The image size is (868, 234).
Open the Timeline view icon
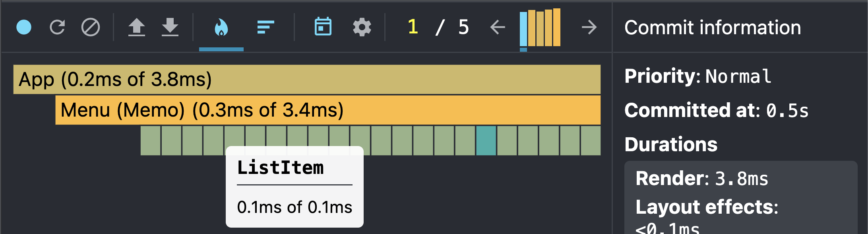point(323,27)
